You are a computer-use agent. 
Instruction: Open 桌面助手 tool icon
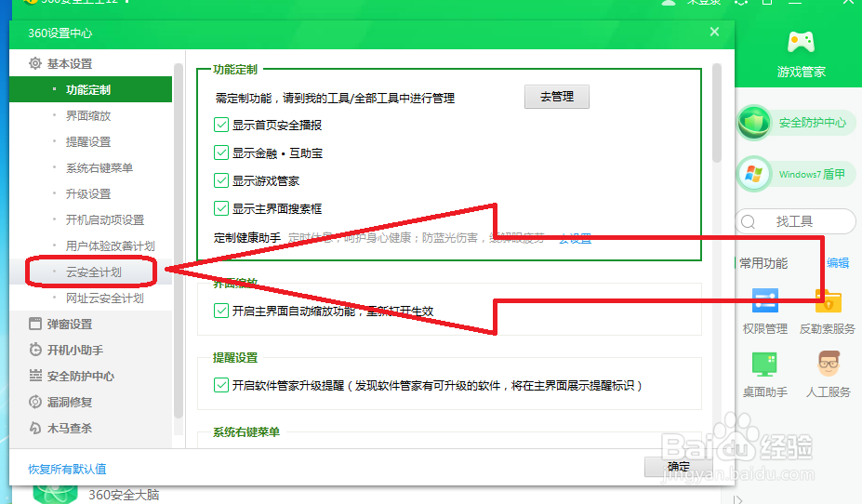coord(764,364)
